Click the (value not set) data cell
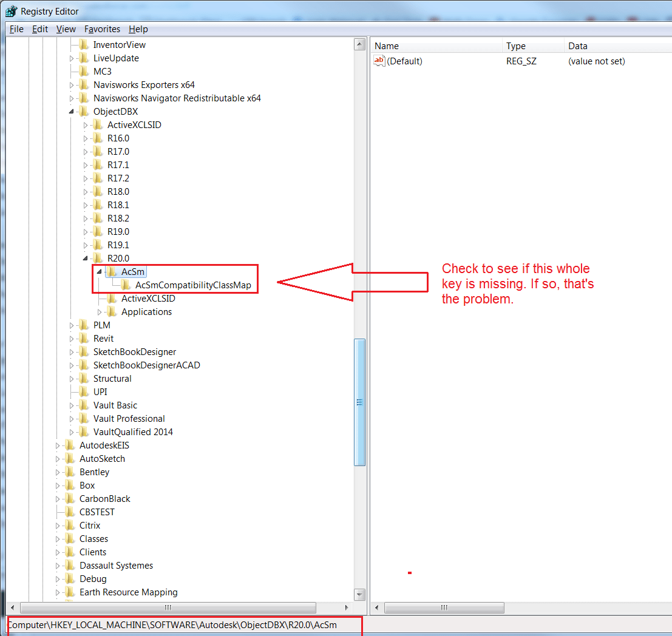The width and height of the screenshot is (672, 636). click(597, 61)
